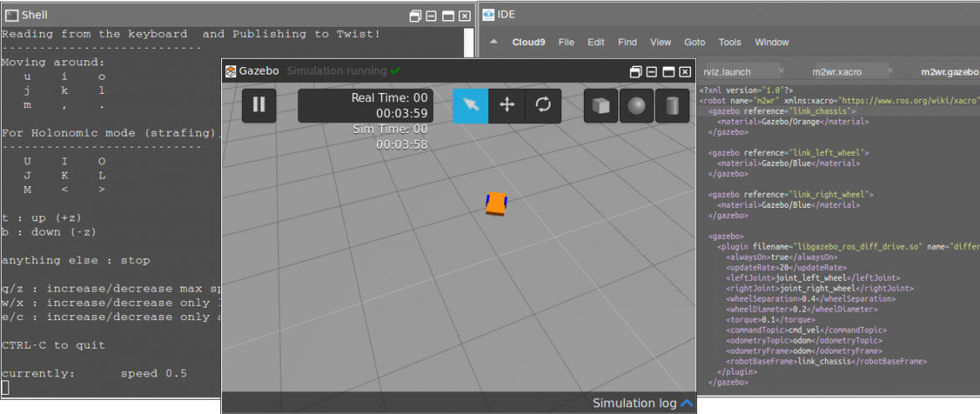Open the Goto menu
The height and width of the screenshot is (414, 980).
pyautogui.click(x=694, y=42)
